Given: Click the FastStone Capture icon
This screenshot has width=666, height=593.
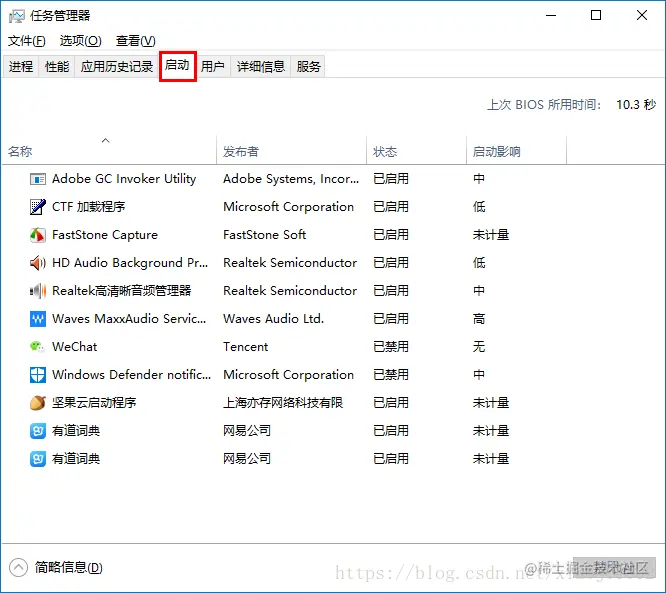Looking at the screenshot, I should pos(38,235).
